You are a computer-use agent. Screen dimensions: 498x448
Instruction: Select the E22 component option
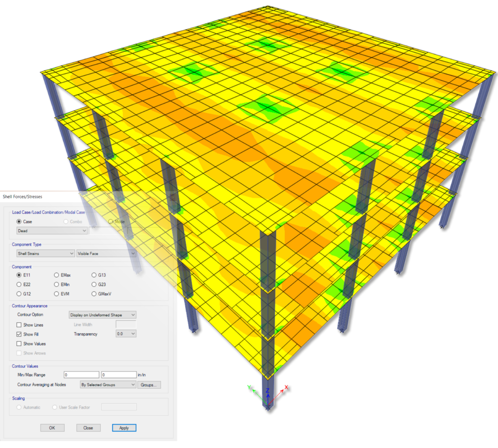click(19, 284)
